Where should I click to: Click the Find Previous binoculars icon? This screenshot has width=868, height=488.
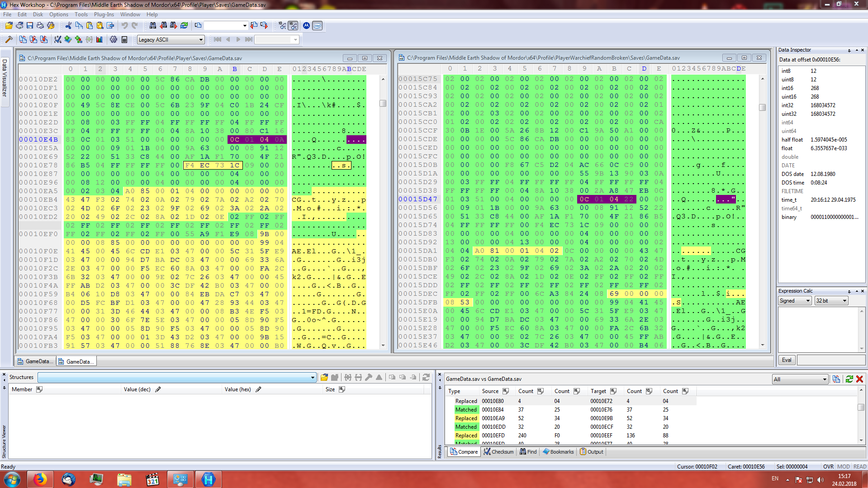[x=163, y=26]
